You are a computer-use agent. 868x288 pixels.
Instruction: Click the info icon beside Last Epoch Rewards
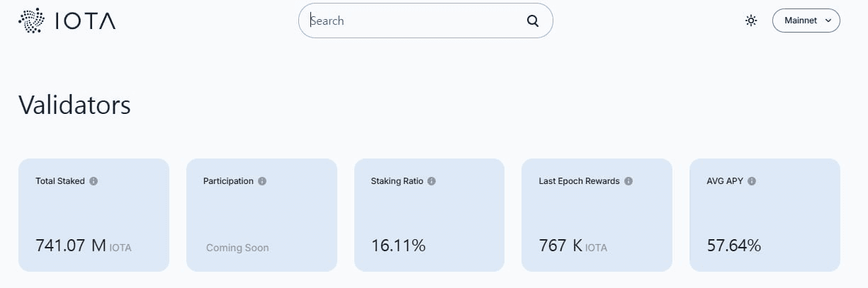629,181
